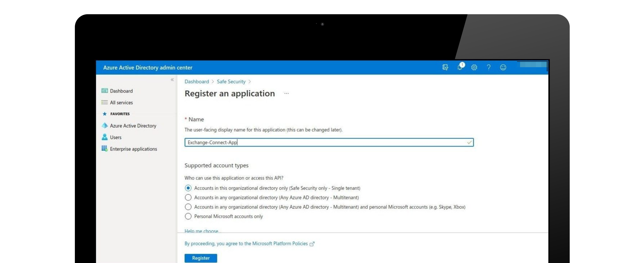Click the All Services icon
Viewport: 644px width, 263px height.
[x=104, y=102]
